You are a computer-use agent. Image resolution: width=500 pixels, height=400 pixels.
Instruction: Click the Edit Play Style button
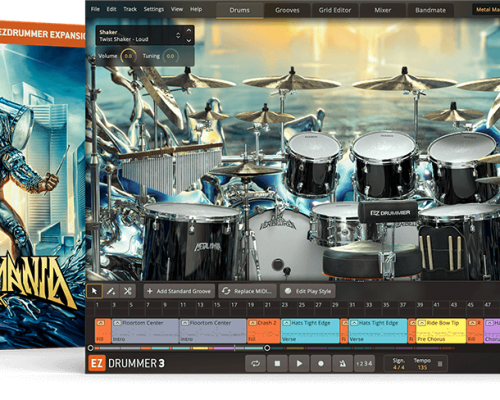click(308, 291)
